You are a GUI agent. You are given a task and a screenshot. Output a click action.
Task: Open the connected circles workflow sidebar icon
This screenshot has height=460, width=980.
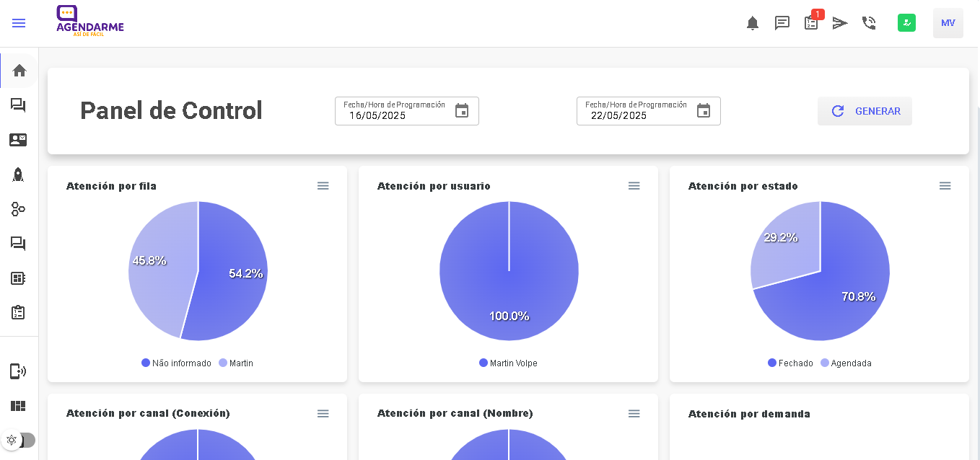[x=18, y=209]
